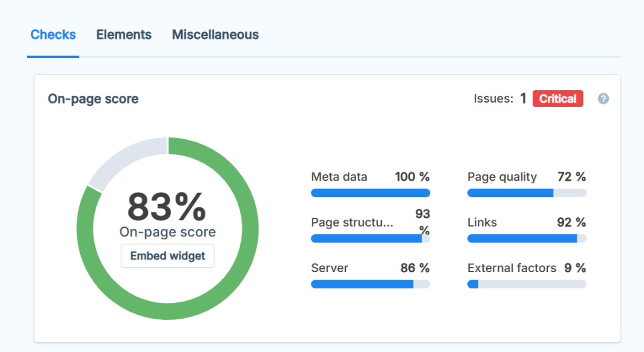Click the help question mark icon
This screenshot has height=352, width=644.
pos(603,99)
